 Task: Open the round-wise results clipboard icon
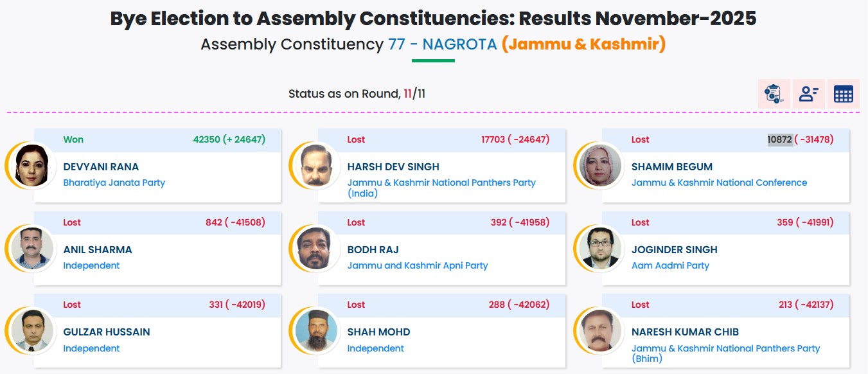[x=774, y=94]
